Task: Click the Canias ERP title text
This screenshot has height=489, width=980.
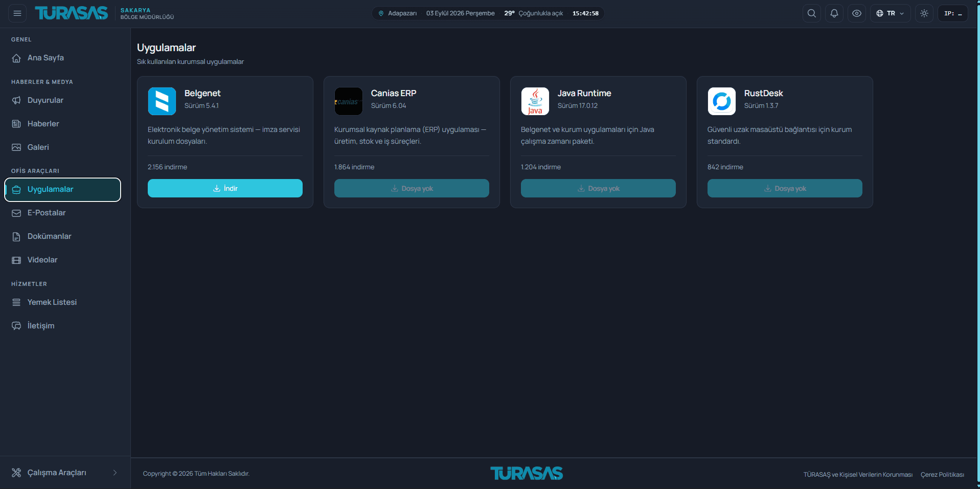Action: coord(394,93)
